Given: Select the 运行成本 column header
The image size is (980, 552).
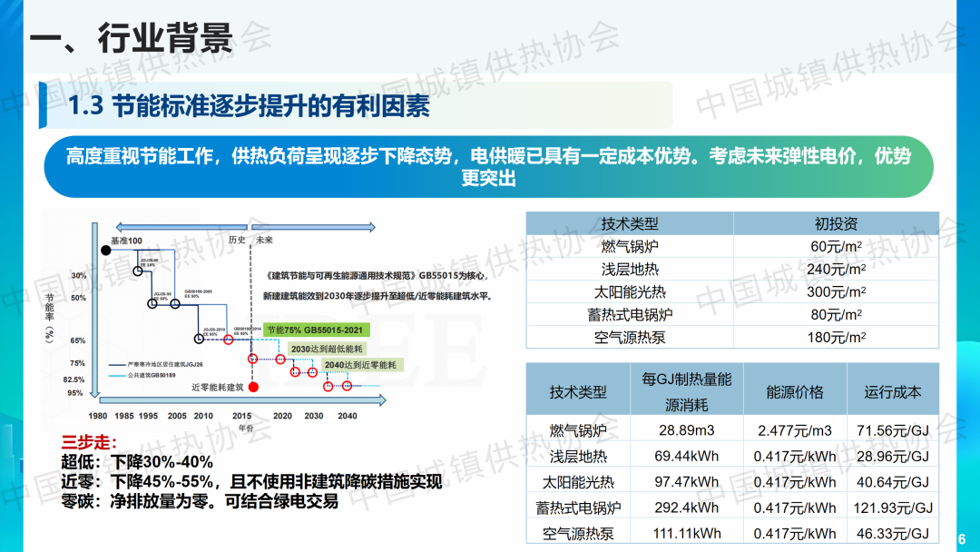Looking at the screenshot, I should (892, 391).
